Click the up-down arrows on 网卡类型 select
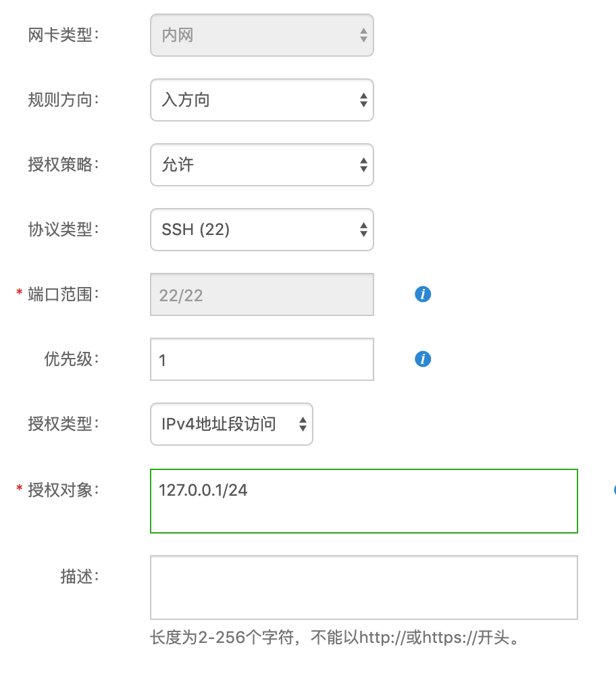The image size is (616, 674). click(x=363, y=35)
